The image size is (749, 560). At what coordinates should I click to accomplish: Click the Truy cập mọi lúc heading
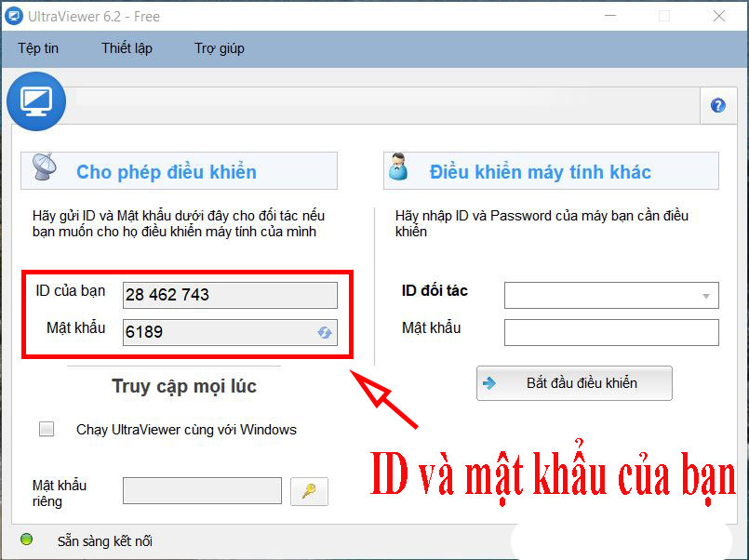click(184, 386)
